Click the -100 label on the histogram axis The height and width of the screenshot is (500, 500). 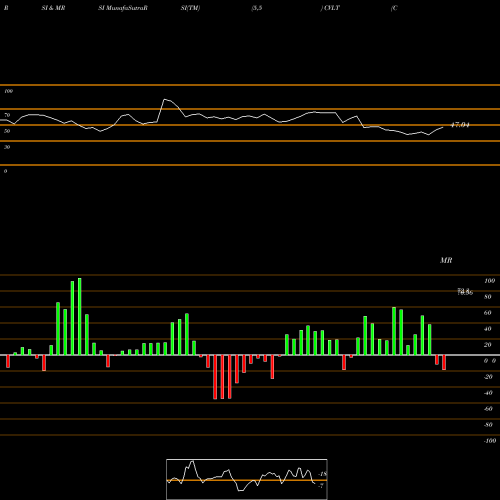(x=490, y=441)
